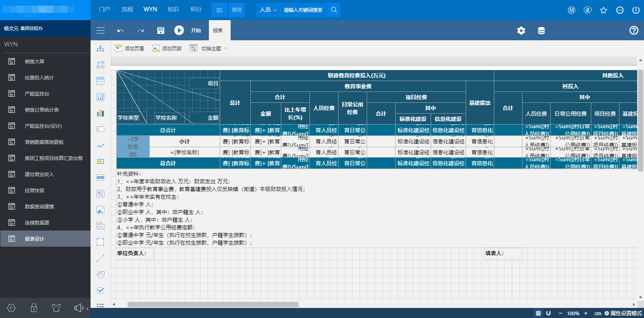Select the Checkbox control in toolbox
The image size is (644, 318).
pyautogui.click(x=101, y=290)
